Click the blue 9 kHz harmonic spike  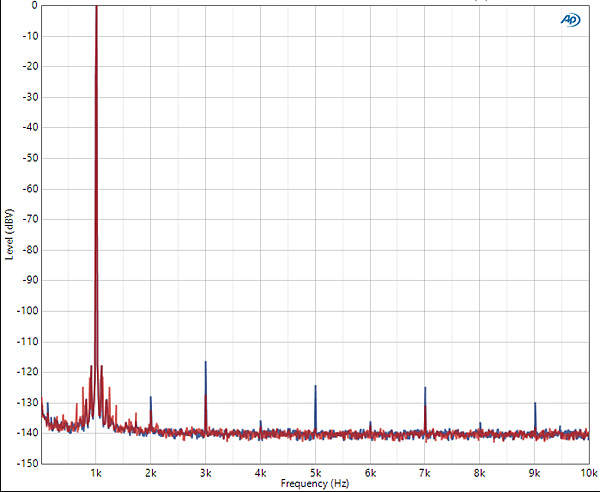[535, 405]
